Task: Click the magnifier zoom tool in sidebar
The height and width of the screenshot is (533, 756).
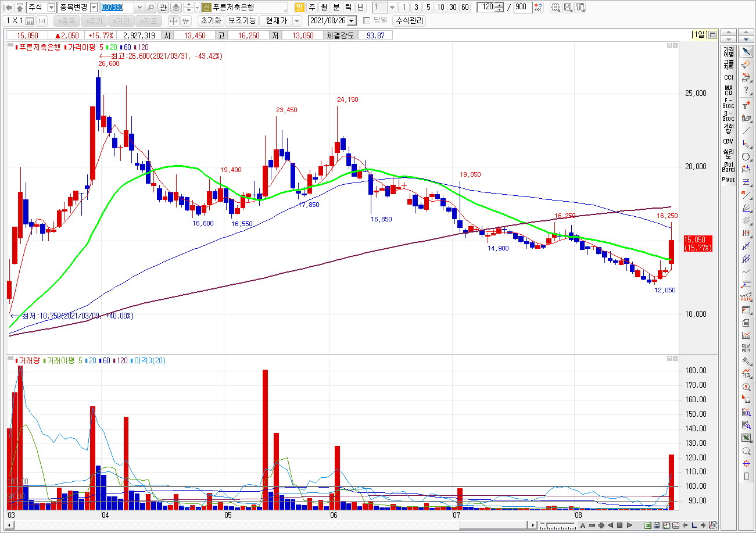Action: click(x=747, y=450)
